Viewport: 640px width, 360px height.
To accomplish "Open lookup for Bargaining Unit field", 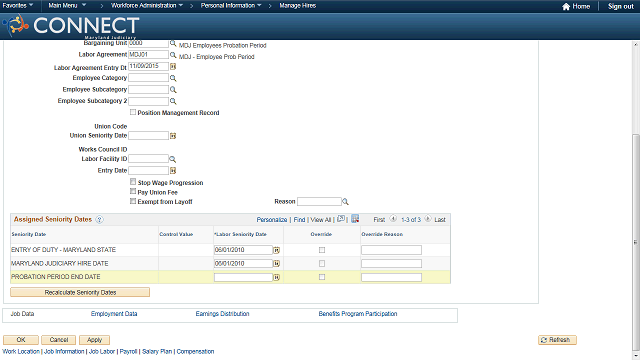I will pos(173,43).
